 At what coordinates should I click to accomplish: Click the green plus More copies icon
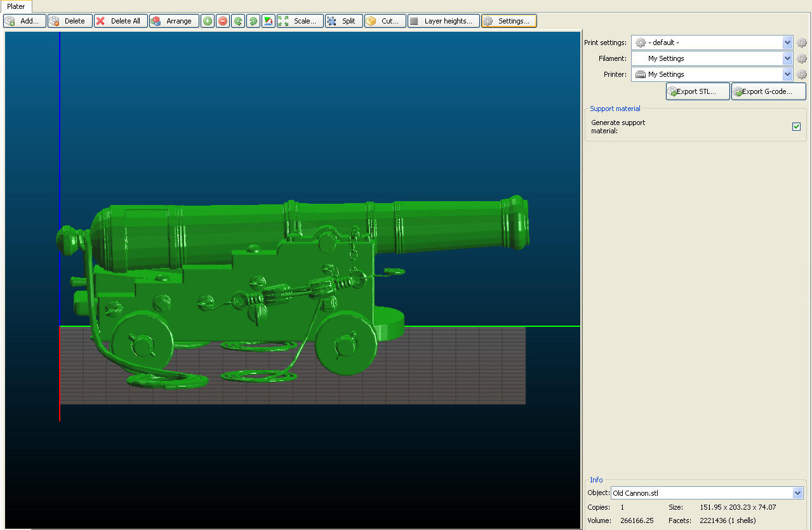tap(208, 21)
